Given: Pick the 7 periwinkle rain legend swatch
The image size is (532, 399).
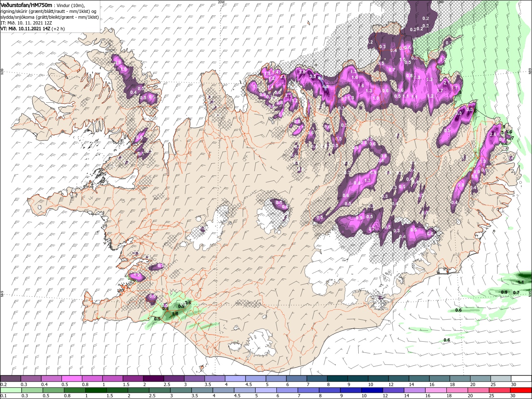Looking at the screenshot, I should 308,390.
